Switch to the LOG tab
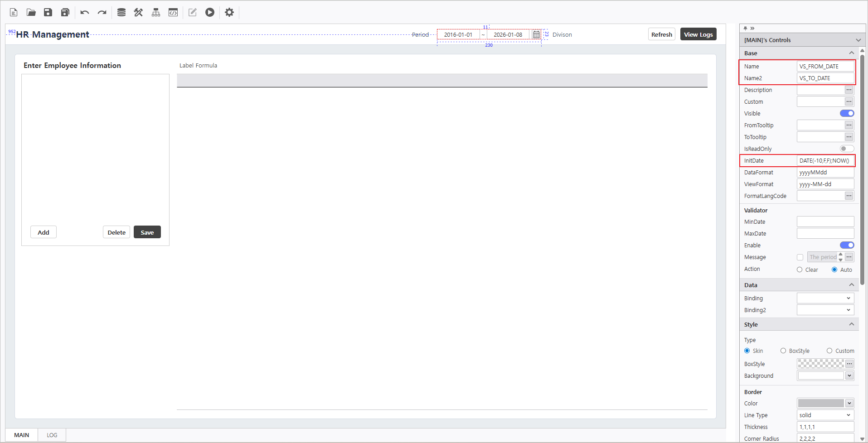The image size is (868, 443). pos(52,435)
